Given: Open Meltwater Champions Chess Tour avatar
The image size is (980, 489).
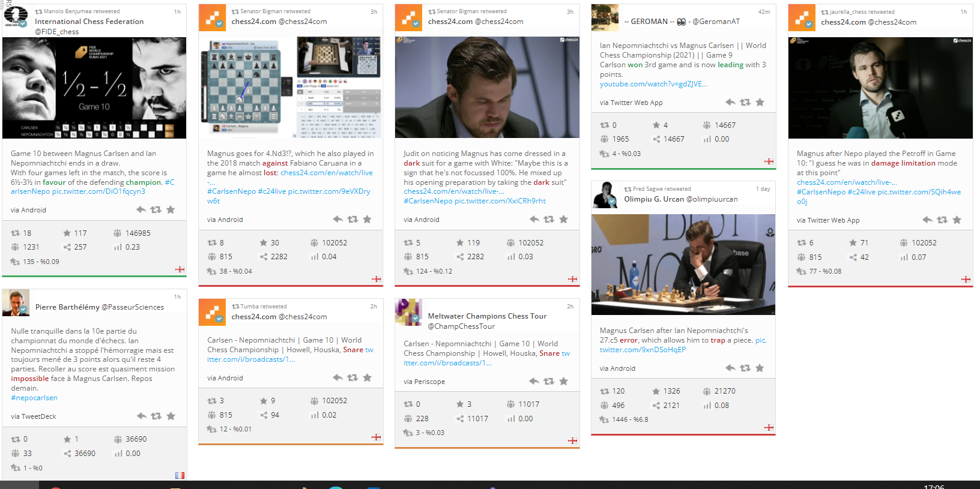Looking at the screenshot, I should (x=408, y=312).
